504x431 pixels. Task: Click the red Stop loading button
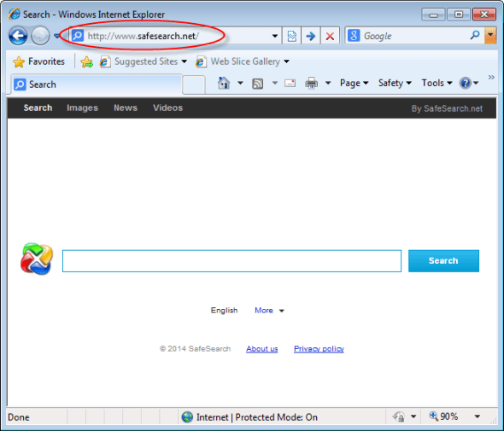[x=330, y=36]
